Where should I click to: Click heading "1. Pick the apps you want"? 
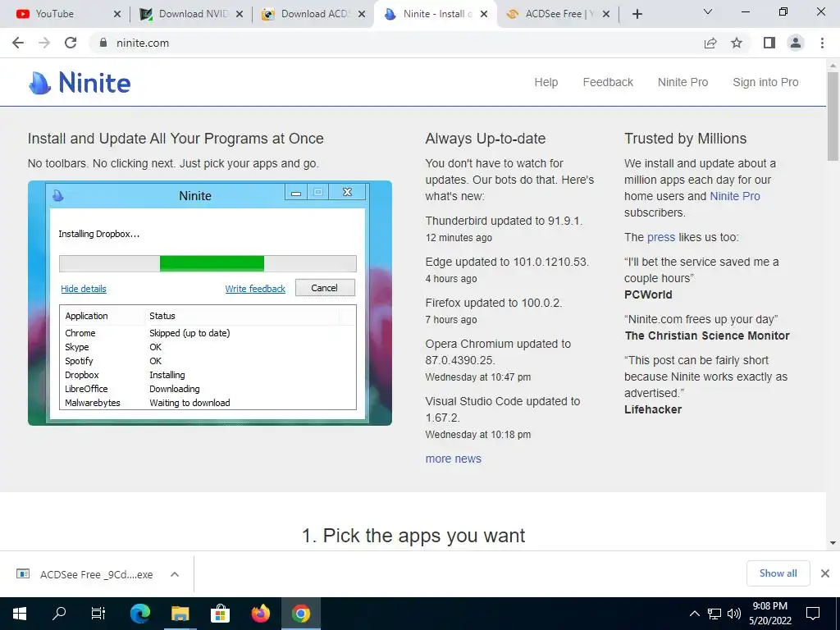point(413,536)
